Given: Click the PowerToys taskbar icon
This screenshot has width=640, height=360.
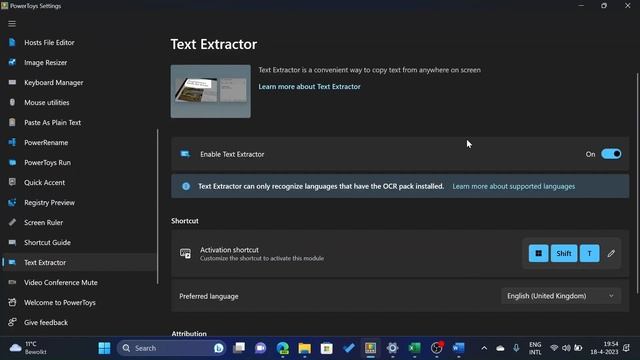Looking at the screenshot, I should click(x=371, y=348).
